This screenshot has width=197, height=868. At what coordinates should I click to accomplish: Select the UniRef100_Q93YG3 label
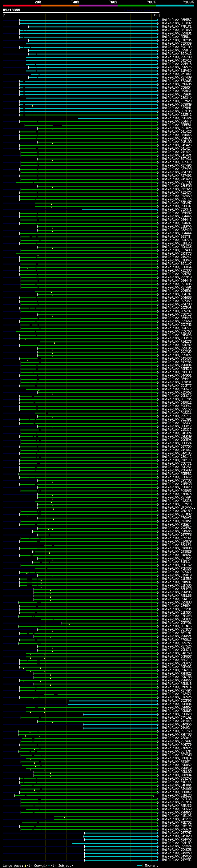[x=177, y=480]
